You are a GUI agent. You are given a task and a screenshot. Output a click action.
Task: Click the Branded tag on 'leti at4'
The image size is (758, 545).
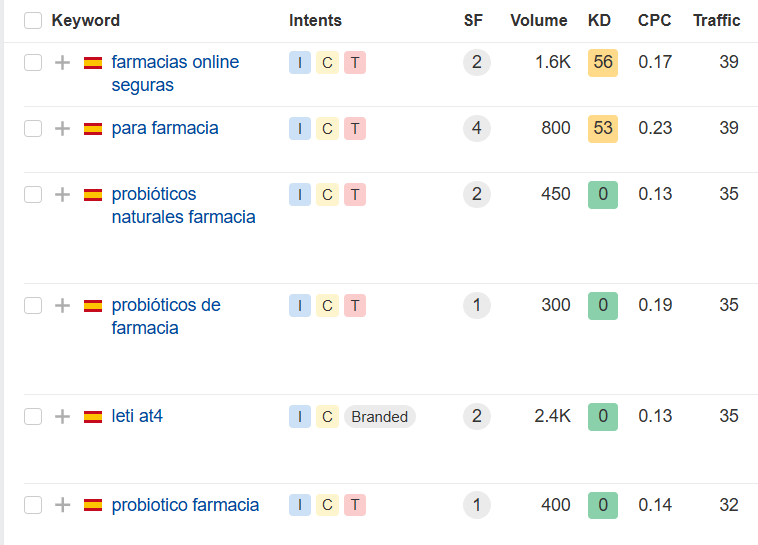(x=379, y=416)
